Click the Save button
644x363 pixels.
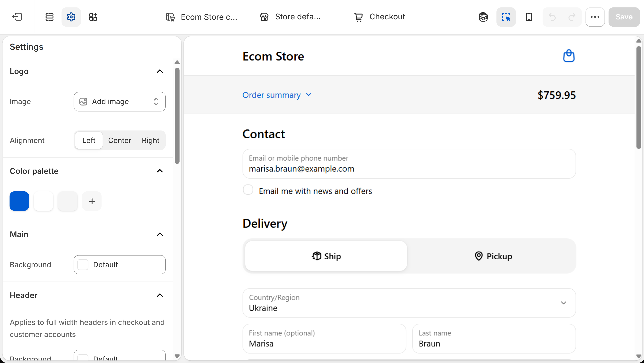[624, 17]
